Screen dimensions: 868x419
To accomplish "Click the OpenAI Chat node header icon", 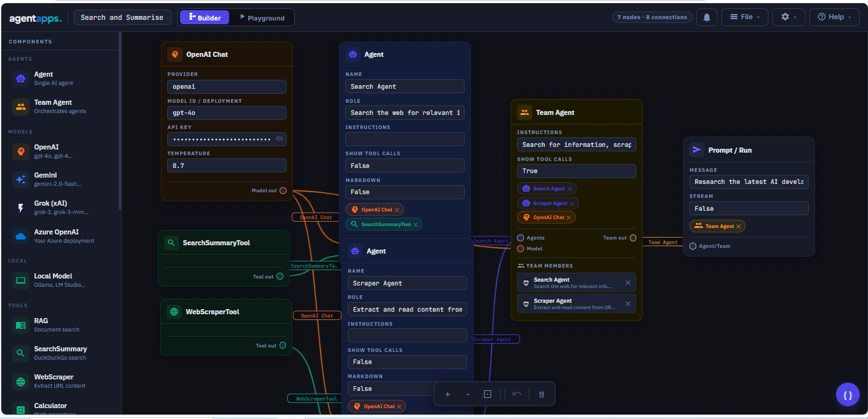I will (x=175, y=54).
